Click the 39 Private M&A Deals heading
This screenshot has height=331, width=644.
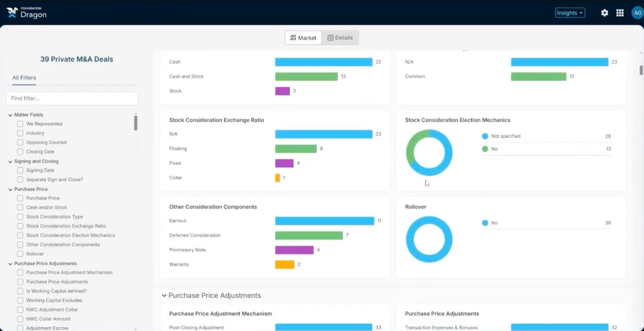click(x=77, y=59)
